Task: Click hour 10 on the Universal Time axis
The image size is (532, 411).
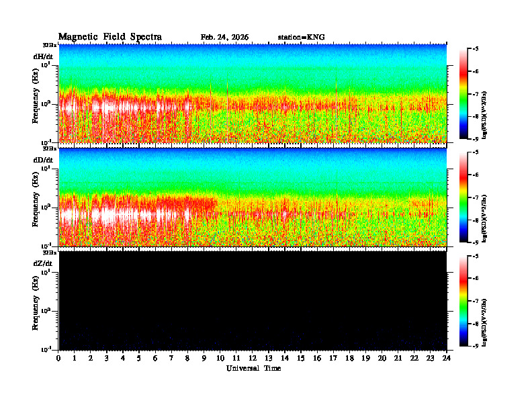Action: (x=220, y=359)
